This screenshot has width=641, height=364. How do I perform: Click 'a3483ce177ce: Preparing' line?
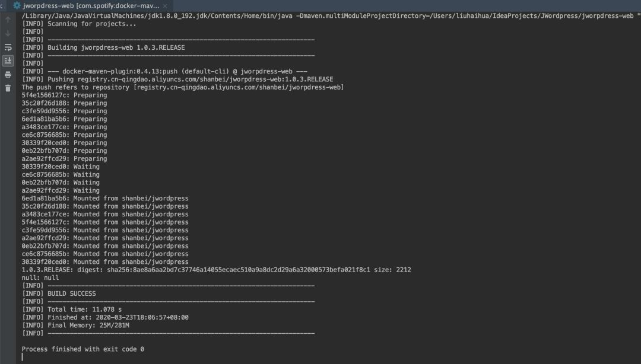(64, 127)
